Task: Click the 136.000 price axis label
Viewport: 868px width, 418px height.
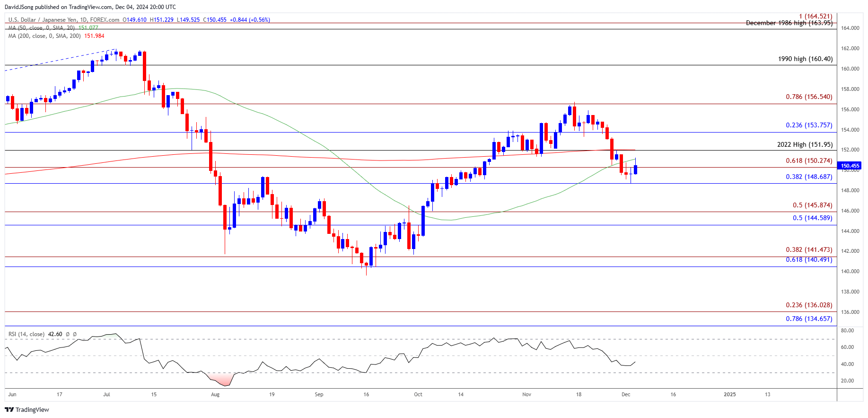Action: (x=850, y=312)
